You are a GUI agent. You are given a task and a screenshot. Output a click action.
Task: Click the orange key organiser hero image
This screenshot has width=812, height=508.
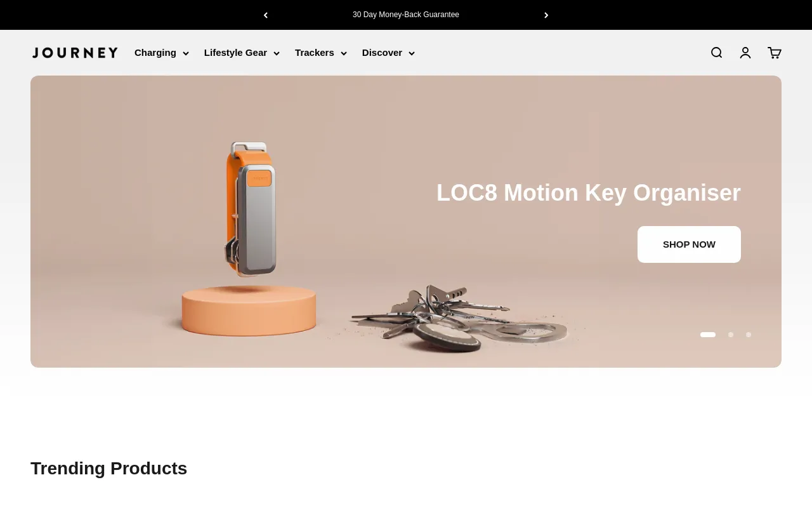coord(251,210)
